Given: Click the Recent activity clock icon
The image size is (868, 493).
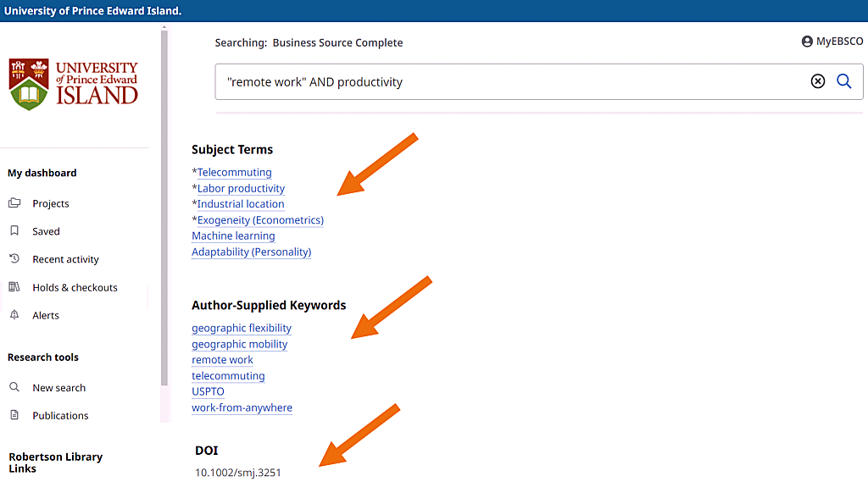Looking at the screenshot, I should coord(14,259).
